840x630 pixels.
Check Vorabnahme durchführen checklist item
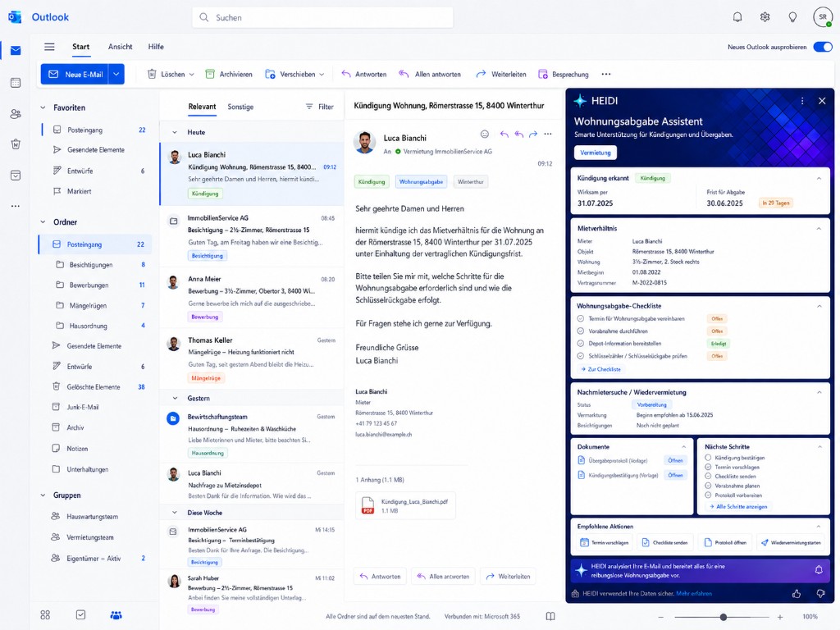click(x=580, y=331)
